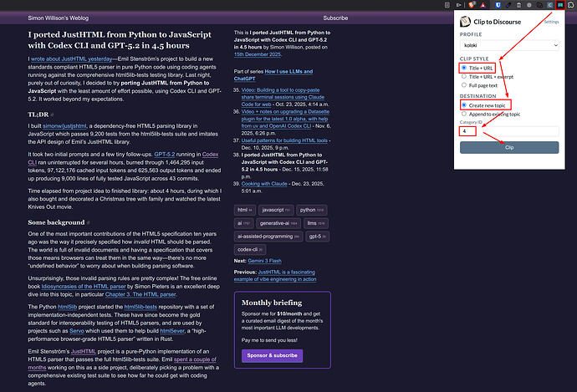
Task: Open the html tag
Action: click(x=245, y=210)
